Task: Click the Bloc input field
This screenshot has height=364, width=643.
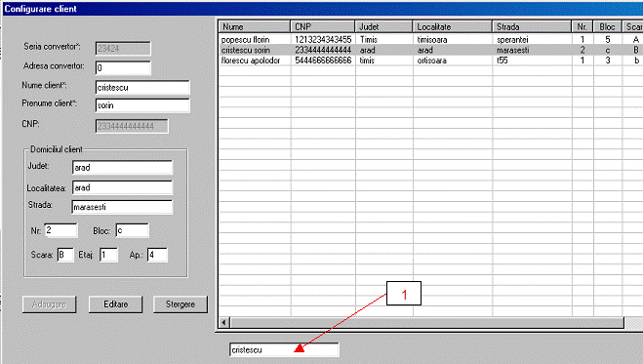Action: coord(132,230)
